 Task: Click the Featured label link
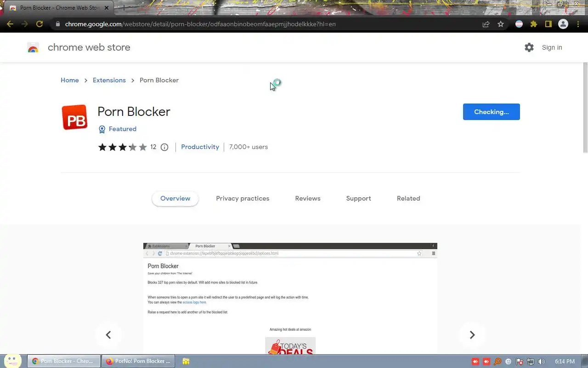click(x=123, y=129)
